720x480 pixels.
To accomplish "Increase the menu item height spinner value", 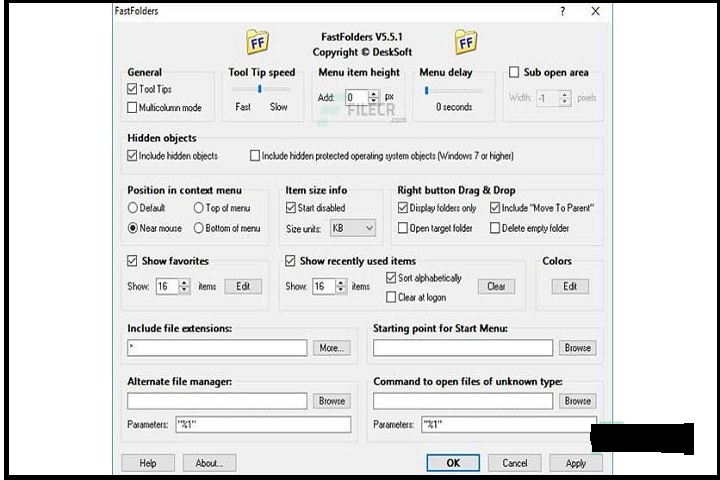I will [x=373, y=94].
